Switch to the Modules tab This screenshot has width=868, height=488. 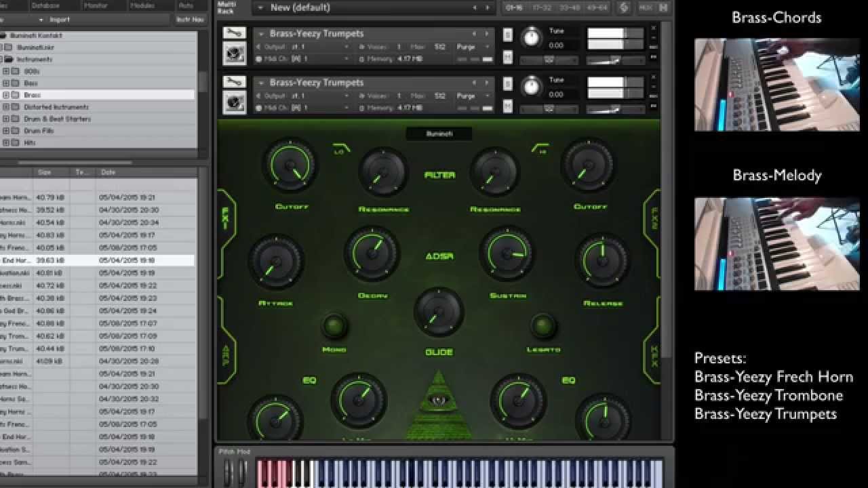(142, 5)
